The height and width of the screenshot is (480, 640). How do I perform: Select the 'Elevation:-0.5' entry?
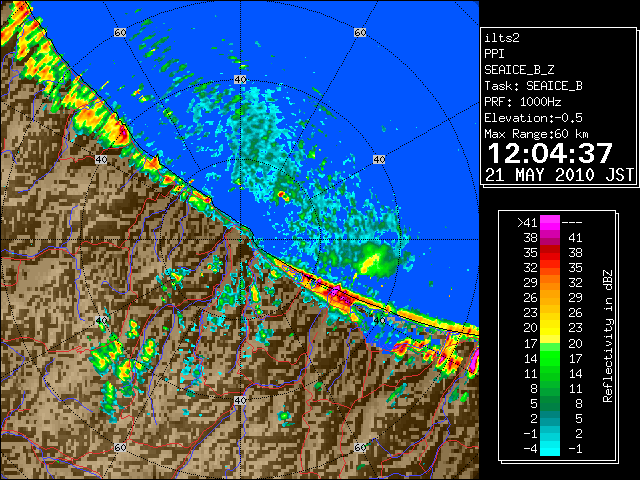pyautogui.click(x=533, y=118)
